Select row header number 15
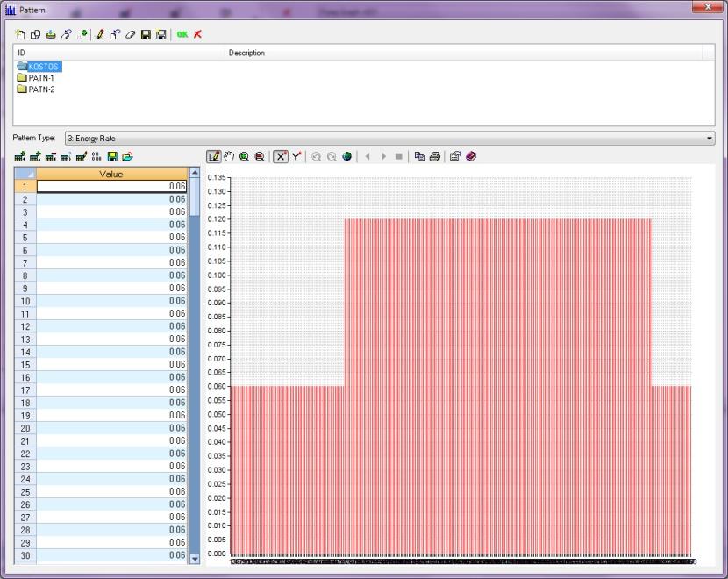The height and width of the screenshot is (579, 728). [x=25, y=365]
